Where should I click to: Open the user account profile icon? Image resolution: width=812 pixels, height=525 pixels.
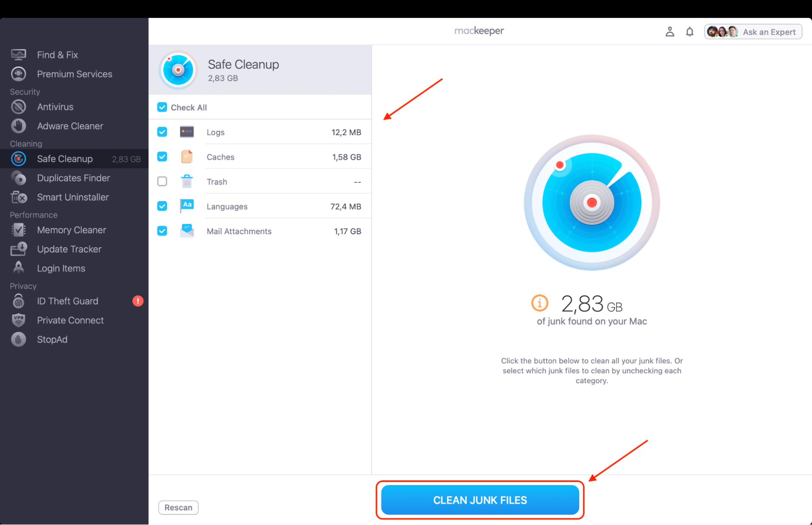coord(670,31)
